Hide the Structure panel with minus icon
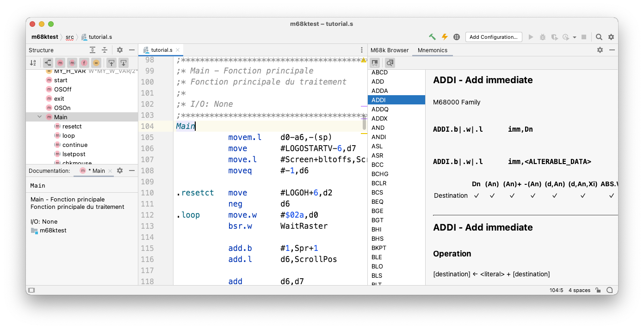This screenshot has width=644, height=329. 132,50
